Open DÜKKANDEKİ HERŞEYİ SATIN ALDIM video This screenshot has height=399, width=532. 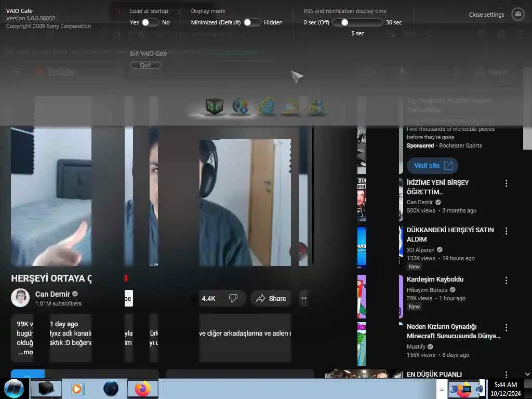point(450,234)
